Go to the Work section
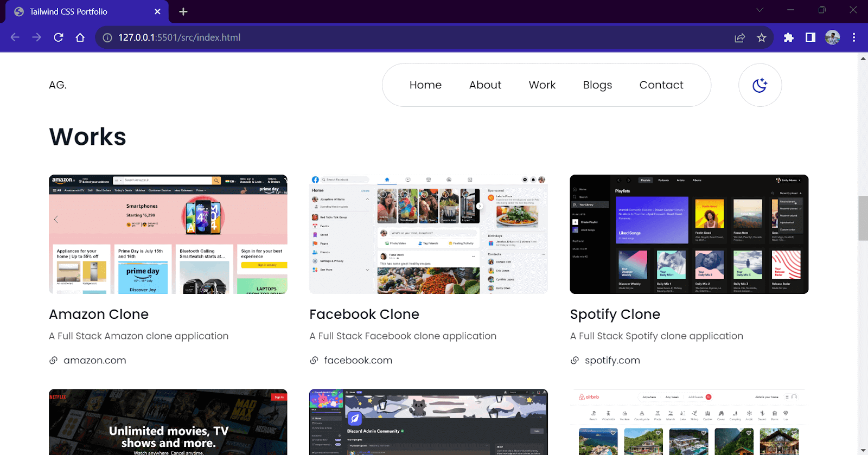 click(x=542, y=85)
